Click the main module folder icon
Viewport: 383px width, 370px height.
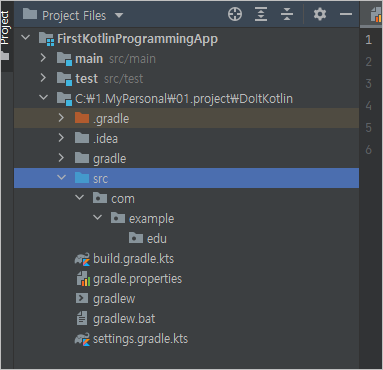64,59
